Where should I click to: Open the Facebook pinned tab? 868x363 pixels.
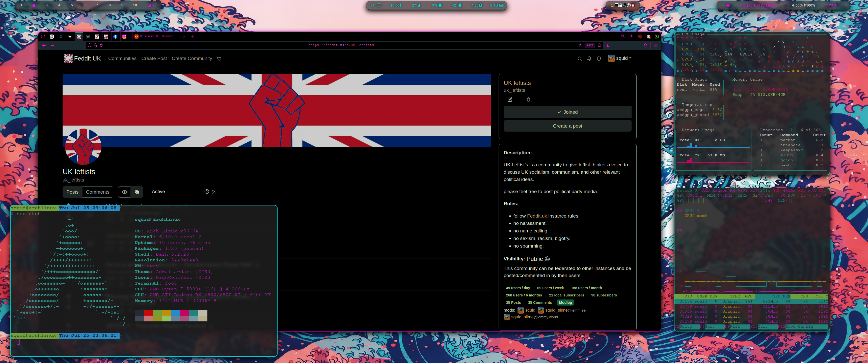pyautogui.click(x=115, y=36)
